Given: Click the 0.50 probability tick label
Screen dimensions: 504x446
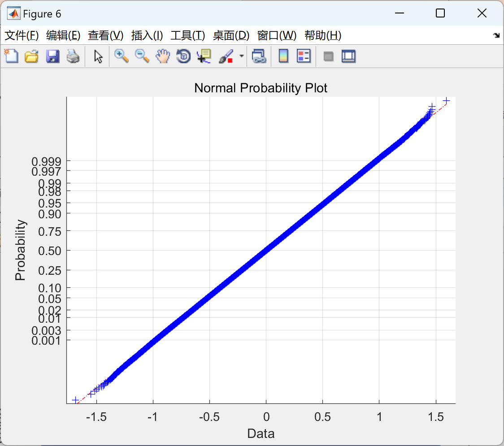Looking at the screenshot, I should coord(49,251).
